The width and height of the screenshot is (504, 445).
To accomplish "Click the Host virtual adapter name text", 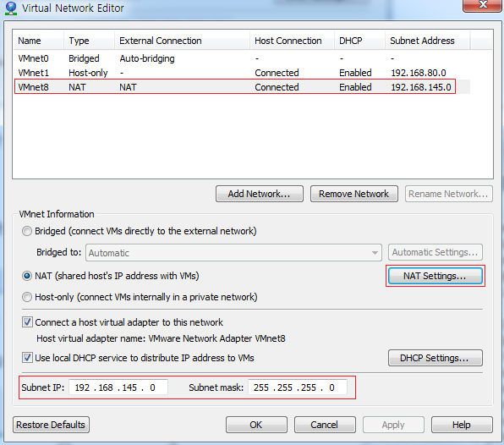I will 161,338.
